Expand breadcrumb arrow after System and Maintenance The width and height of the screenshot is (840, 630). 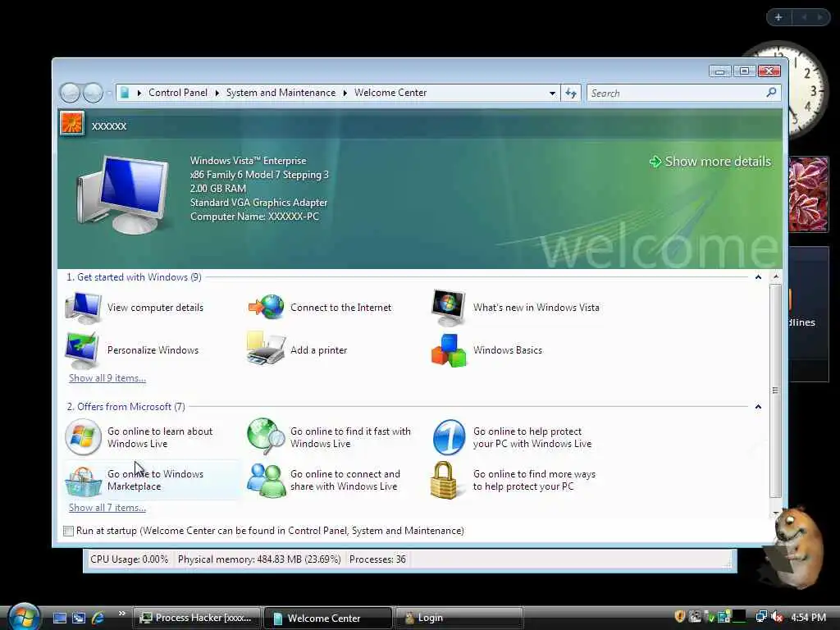[x=345, y=94]
